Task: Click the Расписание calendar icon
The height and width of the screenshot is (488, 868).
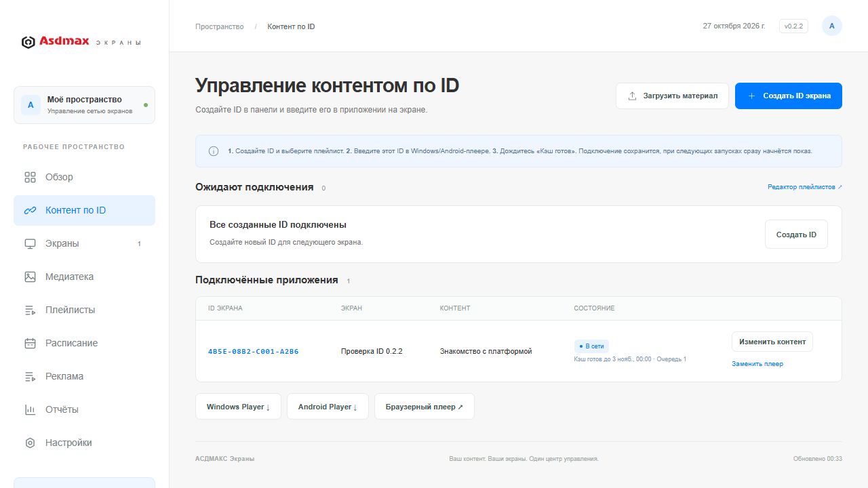Action: click(30, 343)
